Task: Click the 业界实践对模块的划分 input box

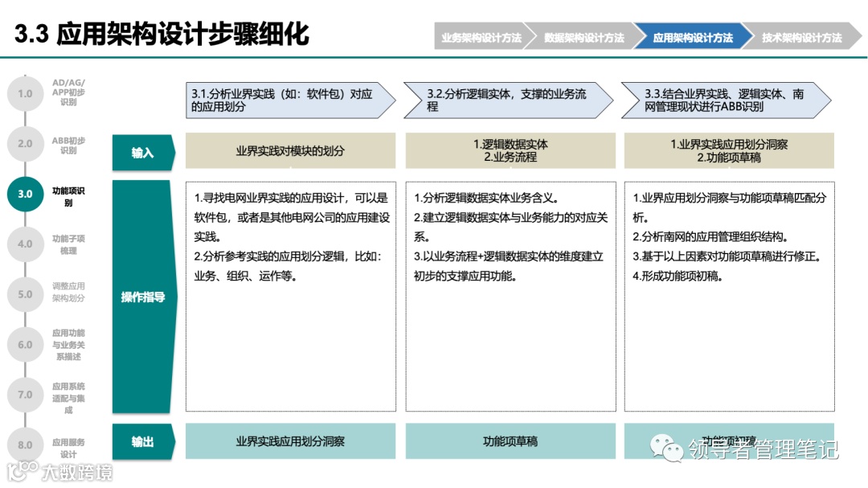Action: [291, 150]
